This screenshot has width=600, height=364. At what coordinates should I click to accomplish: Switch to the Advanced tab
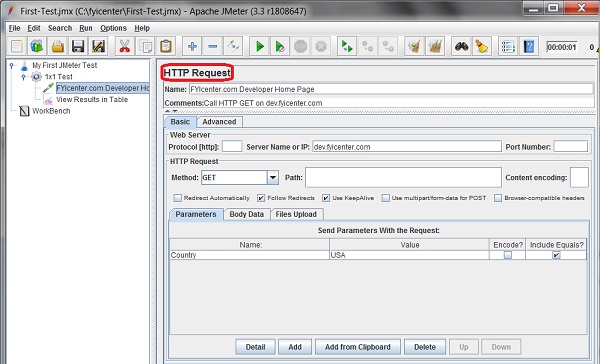coord(219,122)
